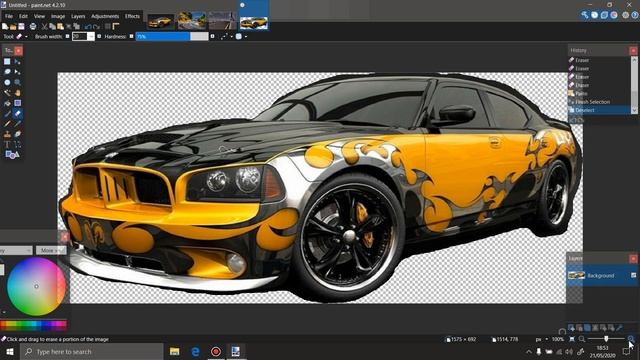Toggle Background layer visibility checkbox
Screen dimensions: 640x360
pos(633,276)
